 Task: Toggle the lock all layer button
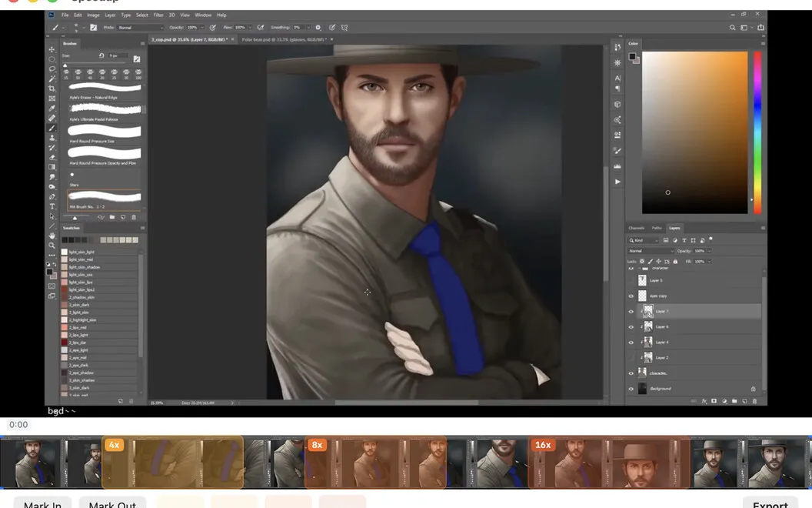[675, 262]
